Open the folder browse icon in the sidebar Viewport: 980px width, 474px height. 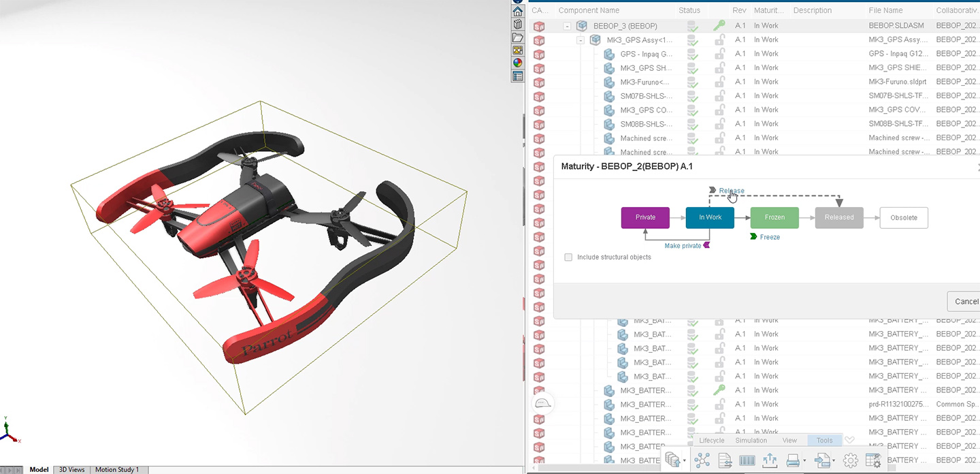517,37
